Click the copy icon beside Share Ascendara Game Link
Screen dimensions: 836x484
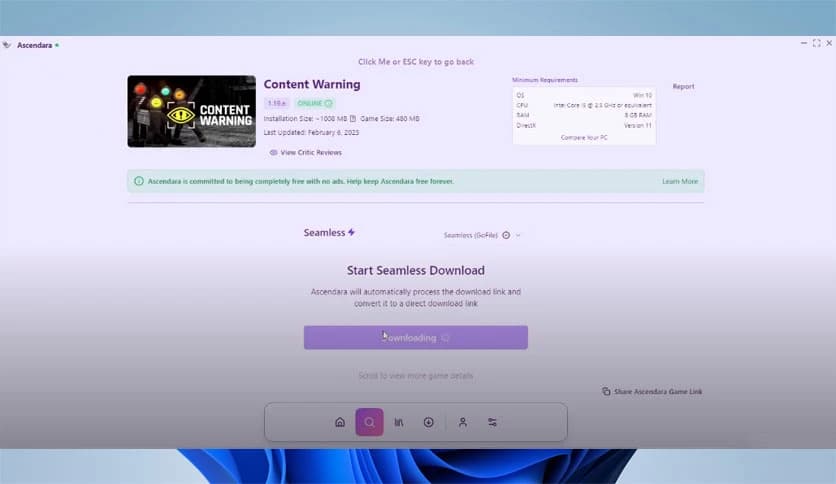click(606, 391)
